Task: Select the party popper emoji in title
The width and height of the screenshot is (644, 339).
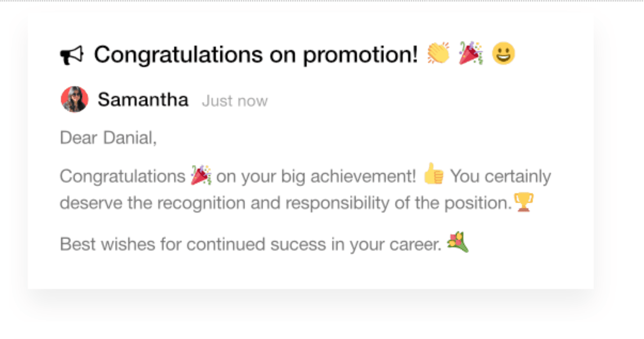Action: pyautogui.click(x=471, y=53)
